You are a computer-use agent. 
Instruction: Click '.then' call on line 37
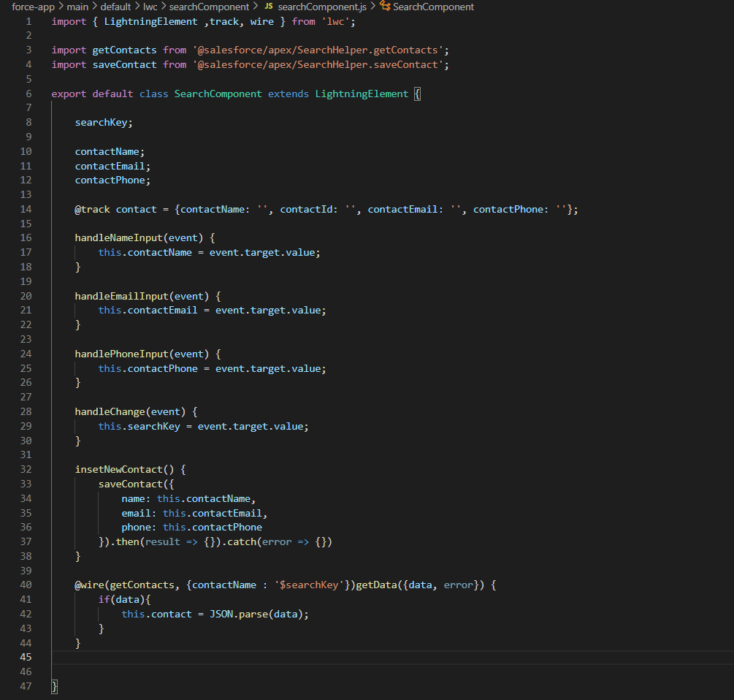(x=124, y=541)
